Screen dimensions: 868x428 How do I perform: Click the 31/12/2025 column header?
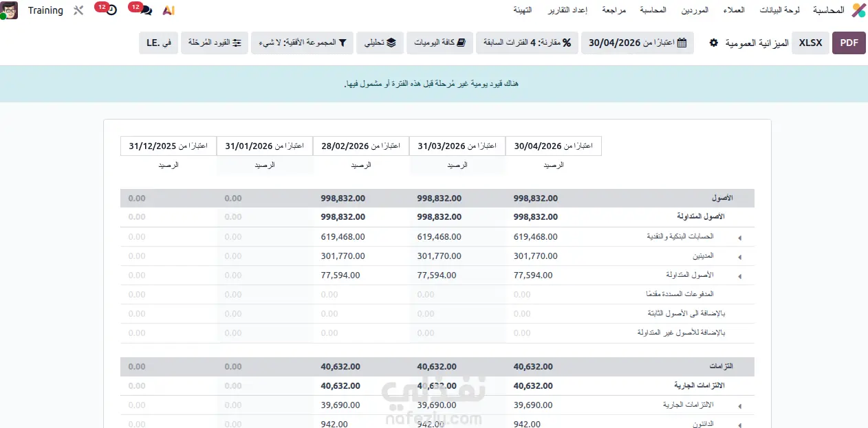(x=169, y=146)
